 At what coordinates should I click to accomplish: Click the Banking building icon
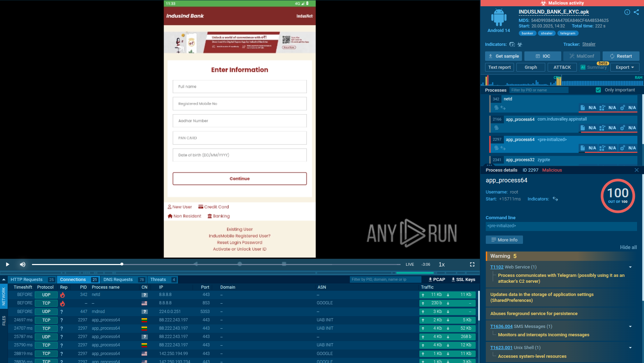210,216
